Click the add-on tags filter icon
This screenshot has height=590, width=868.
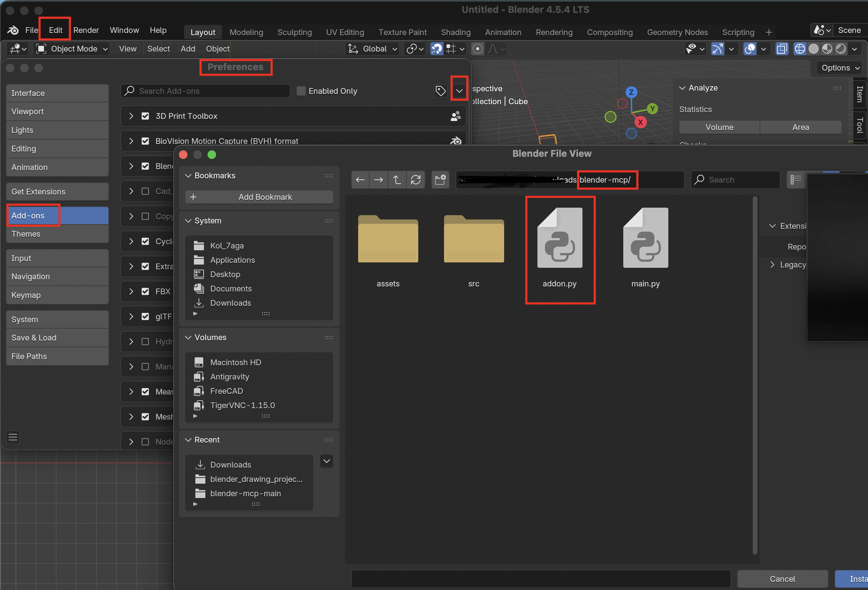click(x=440, y=91)
